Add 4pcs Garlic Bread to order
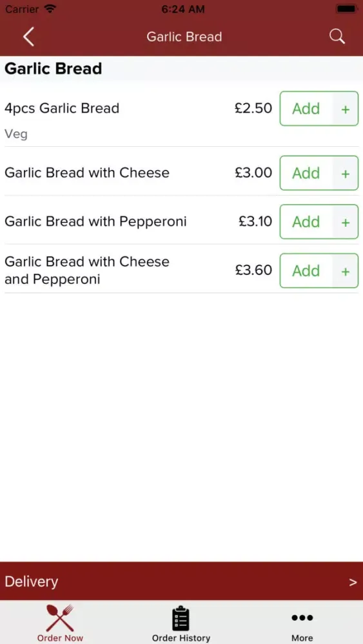 point(306,109)
